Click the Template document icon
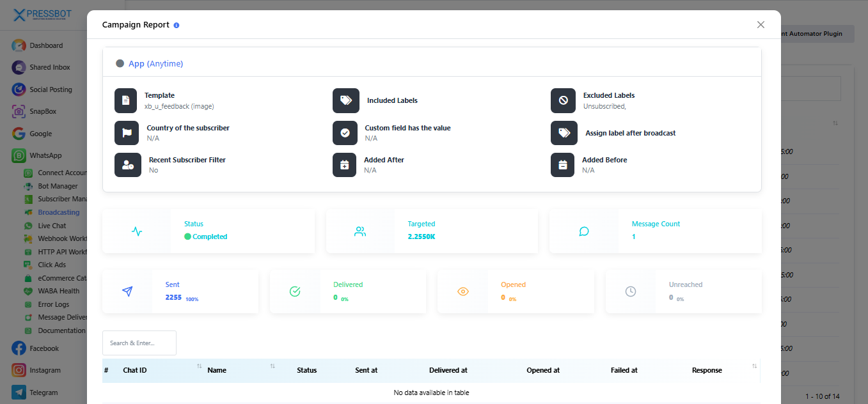 (x=126, y=100)
